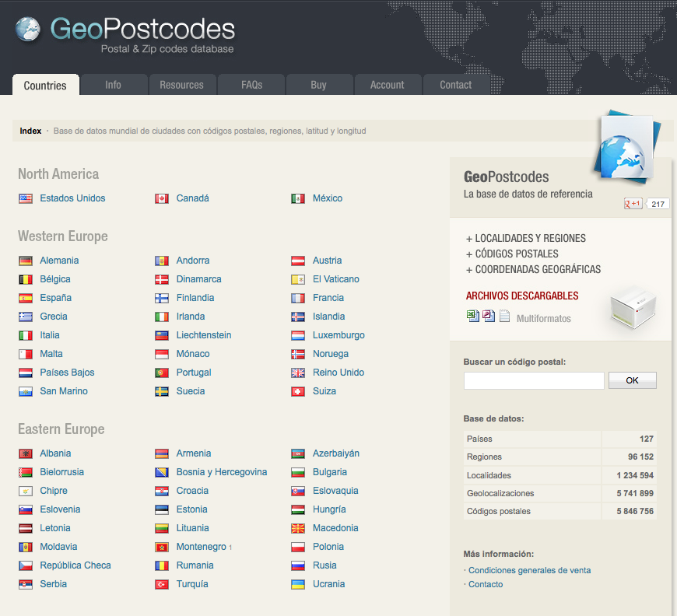Click the Vatican flag icon

[298, 279]
